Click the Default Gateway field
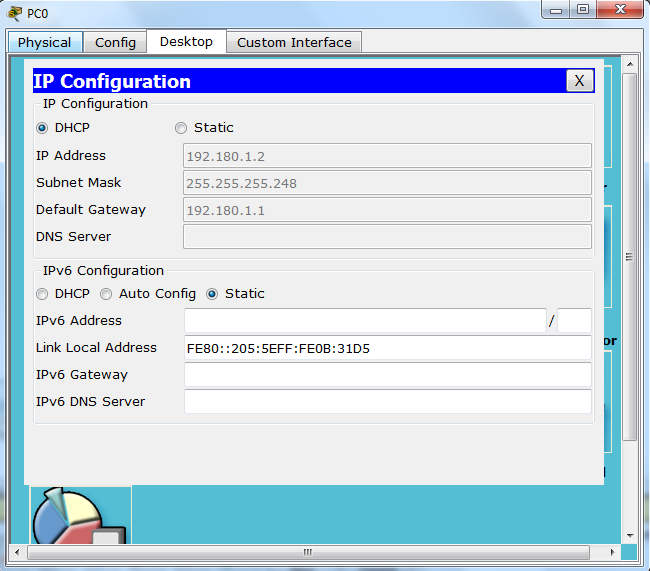 [x=387, y=210]
